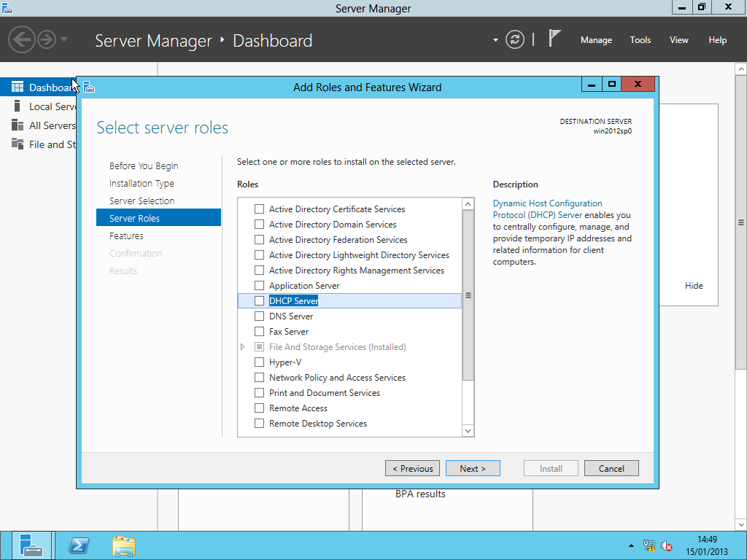
Task: Click roles list scroll down arrow
Action: 468,431
